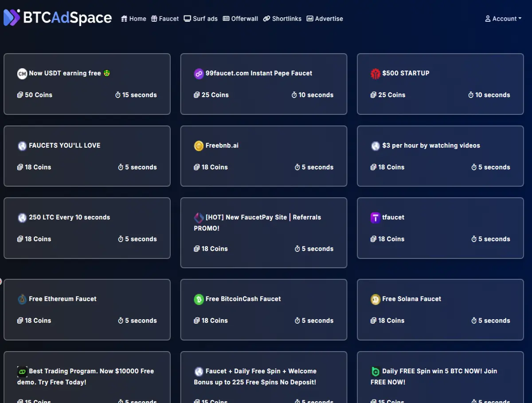Click 18 Coins on Freebnb.ai ad
Screen dimensions: 532x403
pyautogui.click(x=211, y=167)
